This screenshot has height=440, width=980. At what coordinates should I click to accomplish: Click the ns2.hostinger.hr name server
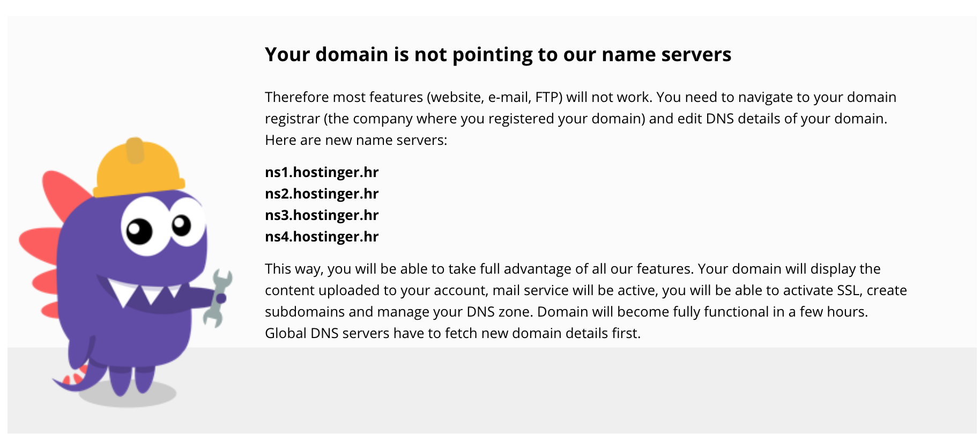coord(322,194)
